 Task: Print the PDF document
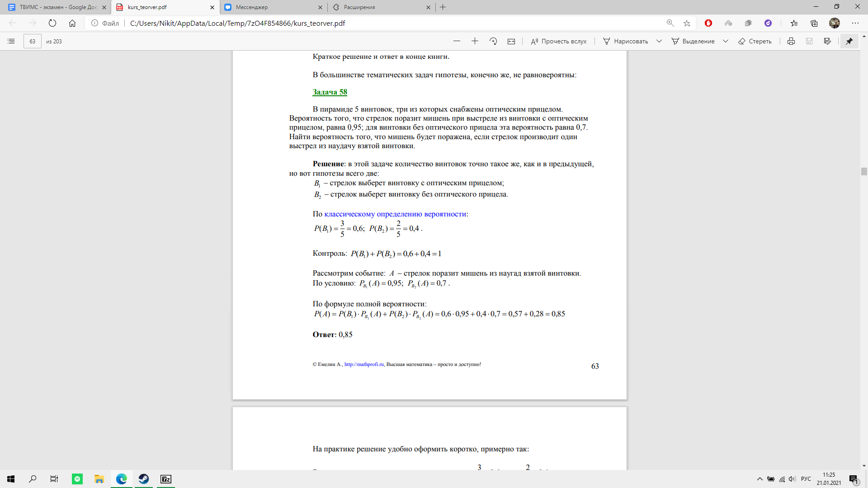[791, 41]
